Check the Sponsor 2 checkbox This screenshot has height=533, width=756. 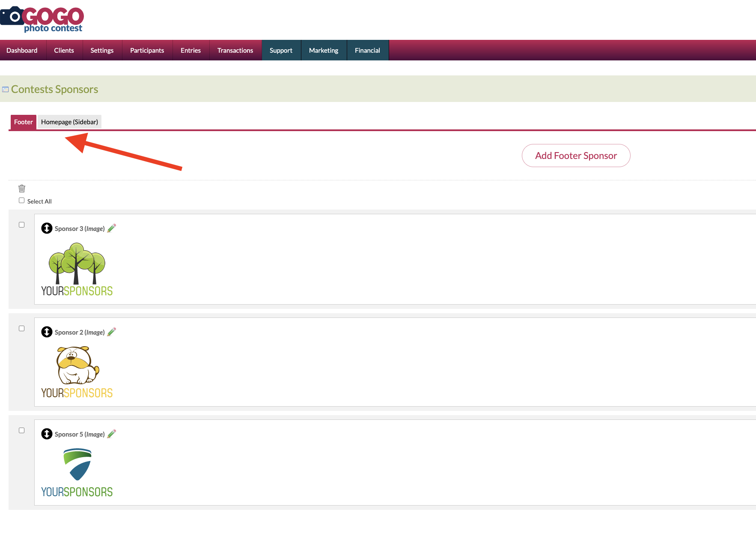21,329
